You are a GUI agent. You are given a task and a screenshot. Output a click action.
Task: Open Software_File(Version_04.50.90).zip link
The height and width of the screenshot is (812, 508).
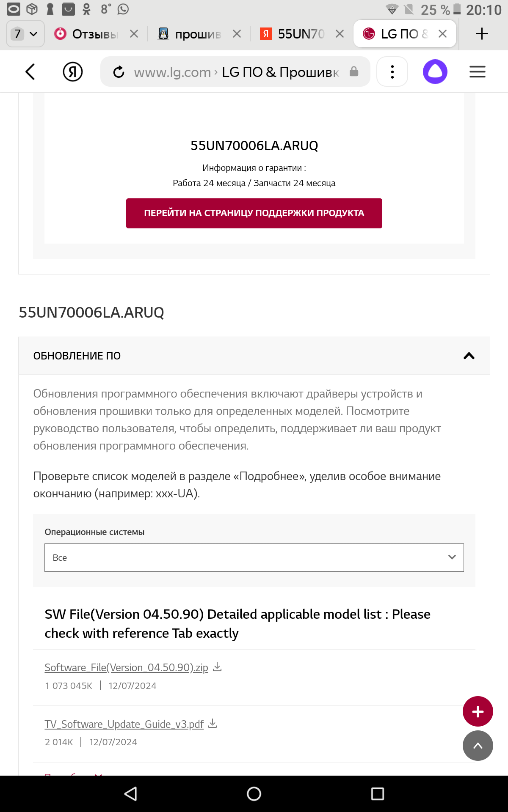tap(126, 667)
